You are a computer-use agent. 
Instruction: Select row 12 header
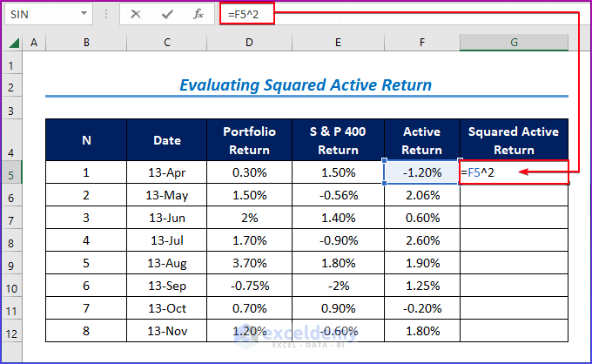(11, 331)
